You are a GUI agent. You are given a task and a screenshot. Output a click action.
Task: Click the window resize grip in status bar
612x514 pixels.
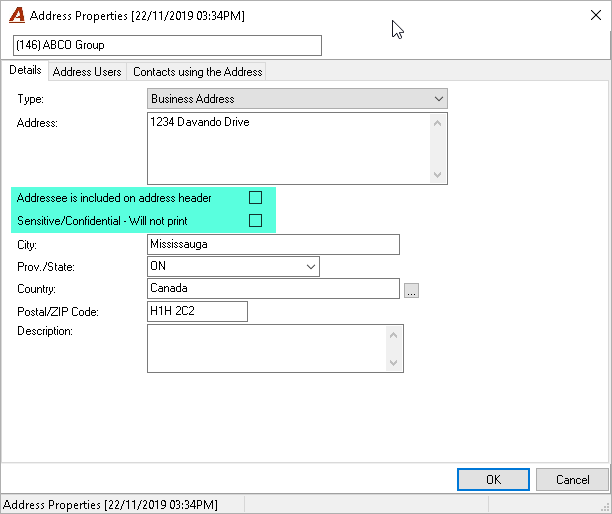click(605, 506)
